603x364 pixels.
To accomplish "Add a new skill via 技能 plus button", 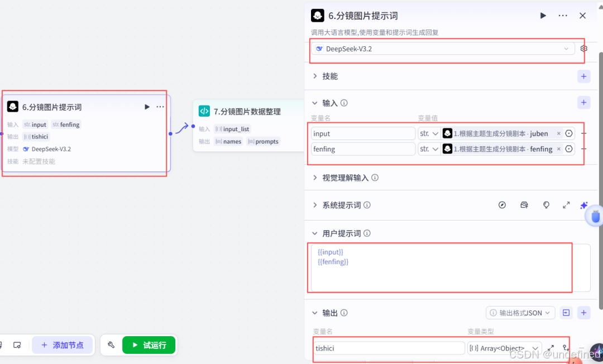I will 584,76.
